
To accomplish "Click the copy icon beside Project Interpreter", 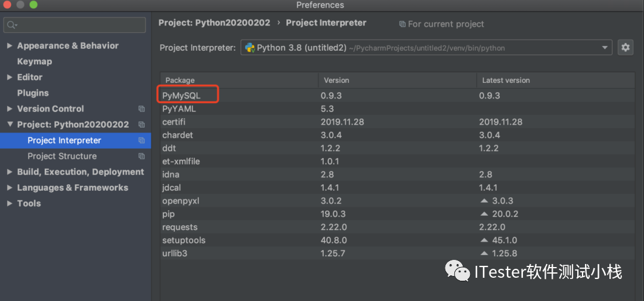I will click(141, 141).
